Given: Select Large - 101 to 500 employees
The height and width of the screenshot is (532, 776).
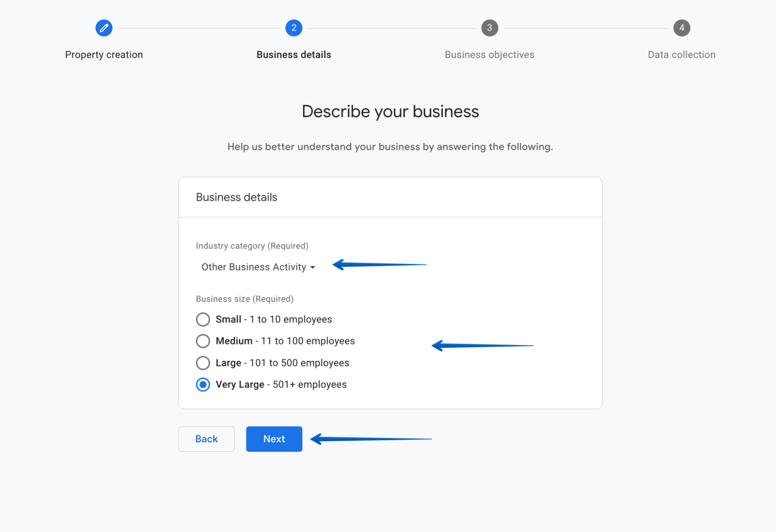Looking at the screenshot, I should tap(202, 363).
